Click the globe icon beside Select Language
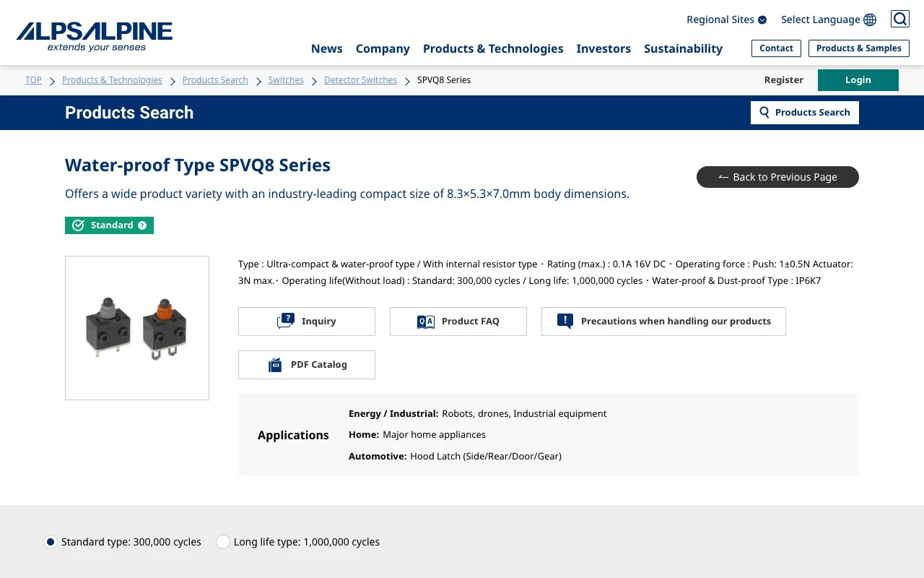This screenshot has height=578, width=924. pos(870,20)
